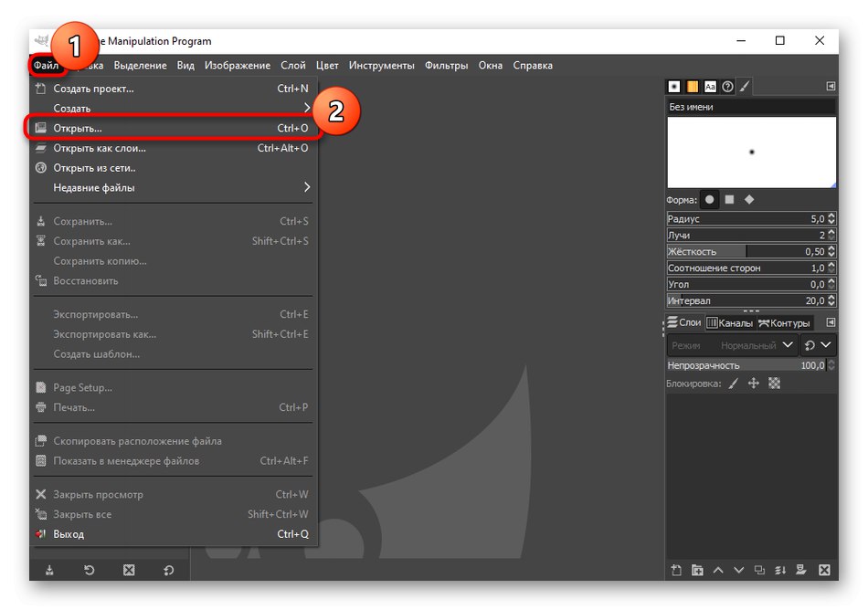Expand the Создать submenu
This screenshot has height=610, width=868.
(x=172, y=108)
